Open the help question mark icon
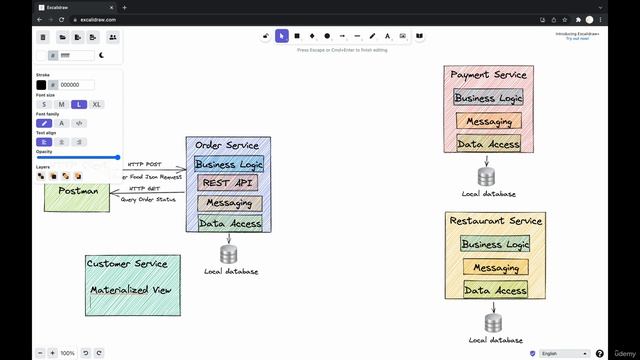640x360 pixels. point(600,353)
